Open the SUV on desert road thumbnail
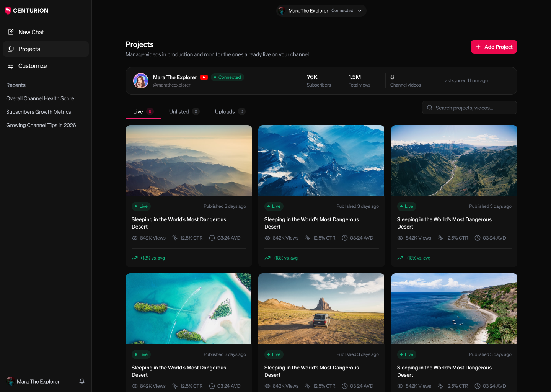The image size is (551, 392). click(321, 309)
